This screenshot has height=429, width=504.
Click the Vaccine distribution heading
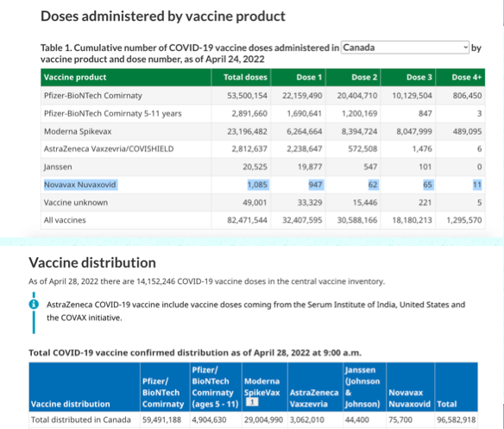tap(92, 262)
